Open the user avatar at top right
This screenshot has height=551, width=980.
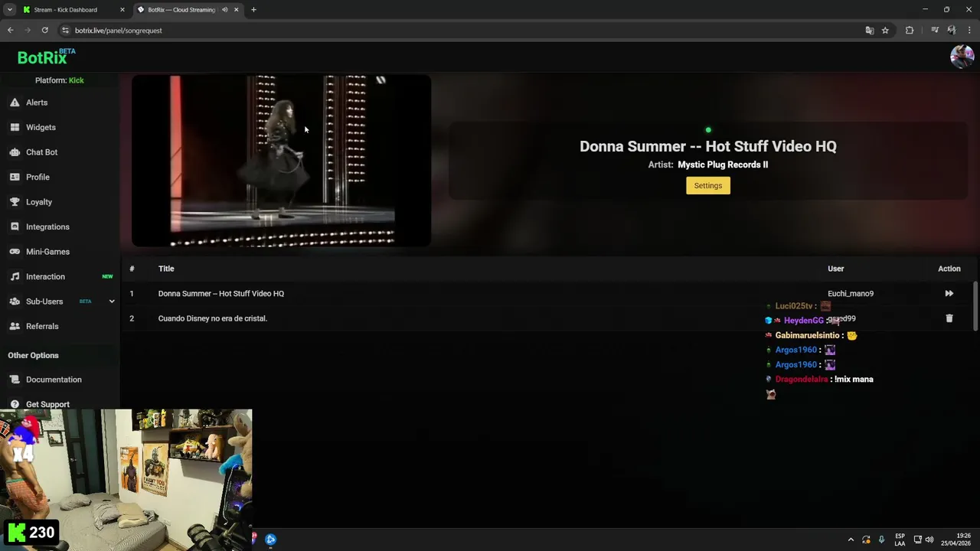point(962,57)
